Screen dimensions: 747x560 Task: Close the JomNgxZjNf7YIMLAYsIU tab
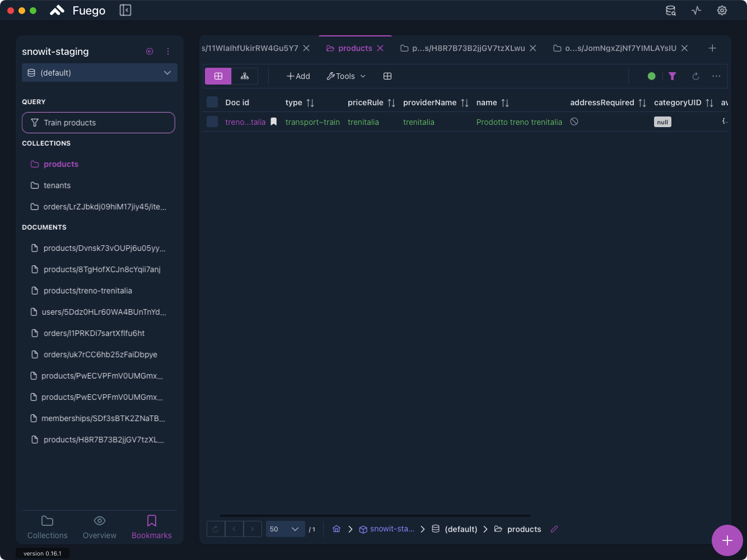click(684, 48)
